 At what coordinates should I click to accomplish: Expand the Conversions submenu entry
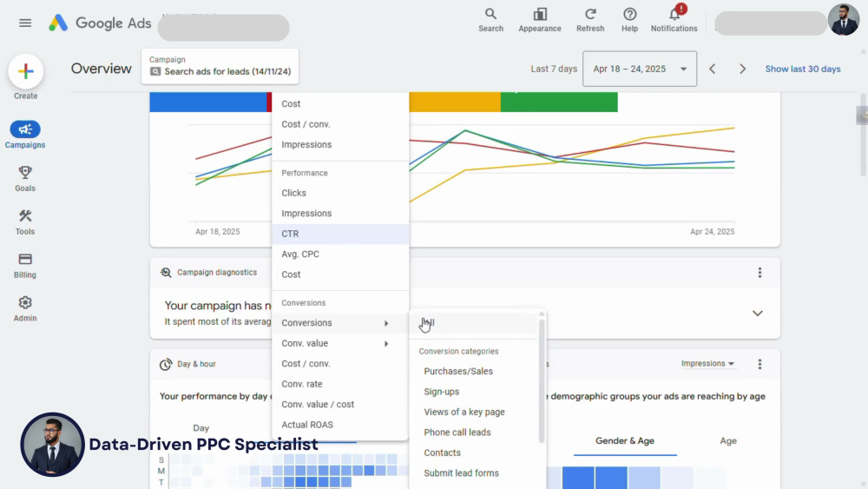[x=340, y=323]
